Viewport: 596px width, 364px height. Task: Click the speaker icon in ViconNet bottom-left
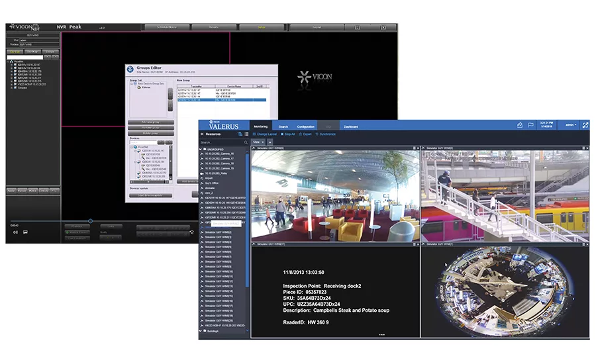(16, 232)
